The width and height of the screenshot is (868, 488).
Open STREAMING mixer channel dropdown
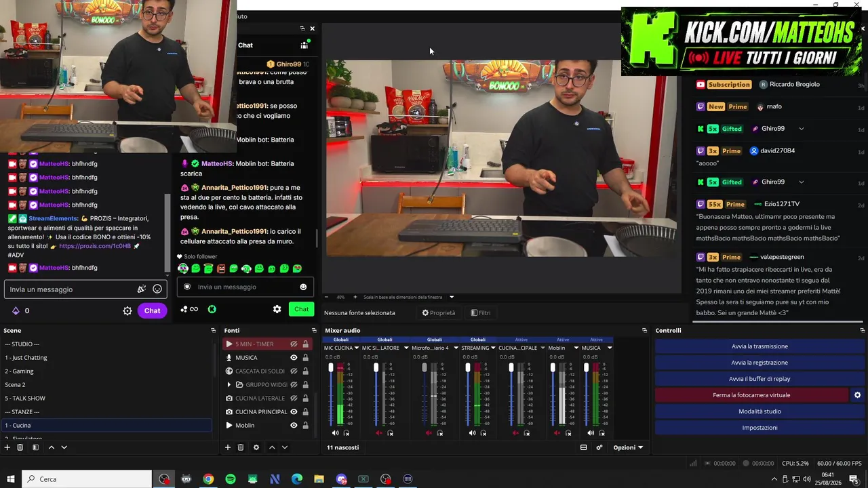pos(493,348)
